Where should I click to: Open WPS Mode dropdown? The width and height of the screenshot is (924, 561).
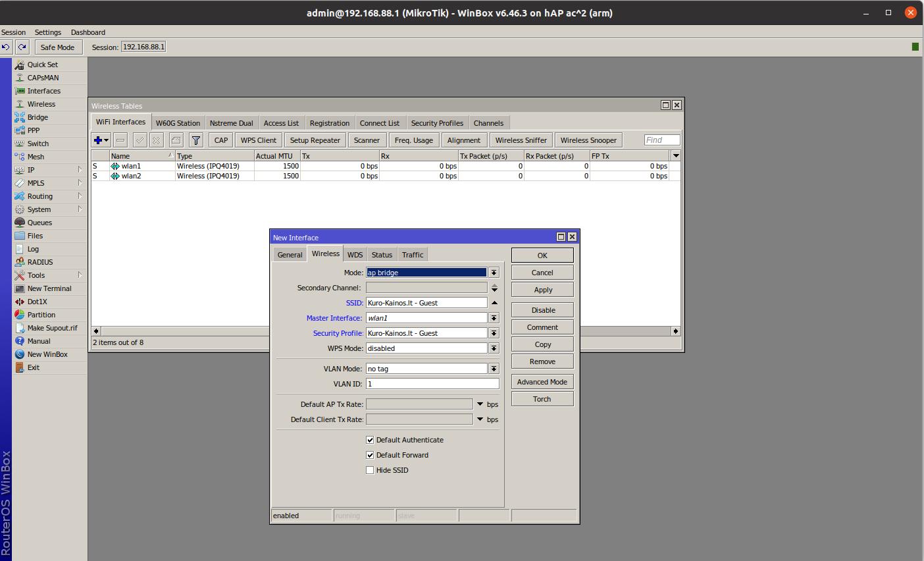coord(494,348)
